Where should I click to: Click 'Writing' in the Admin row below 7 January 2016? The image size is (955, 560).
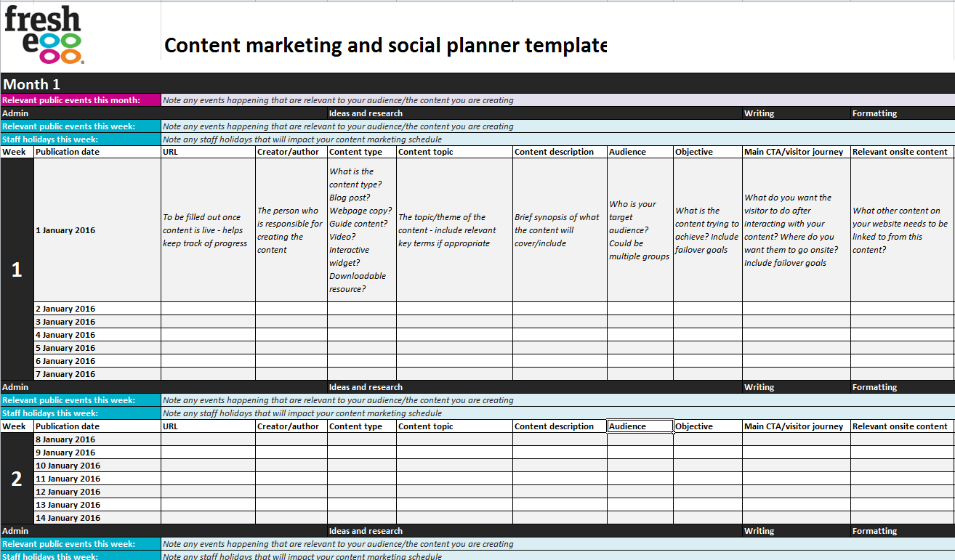tap(759, 387)
